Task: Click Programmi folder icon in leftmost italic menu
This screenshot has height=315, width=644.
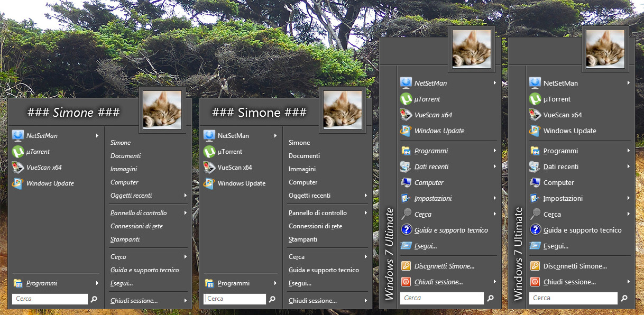Action: (18, 283)
